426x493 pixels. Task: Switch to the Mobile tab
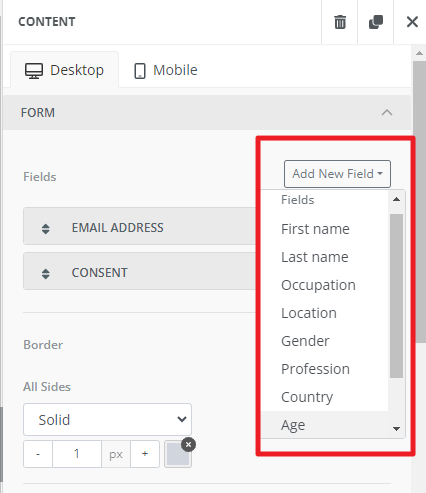(x=166, y=70)
